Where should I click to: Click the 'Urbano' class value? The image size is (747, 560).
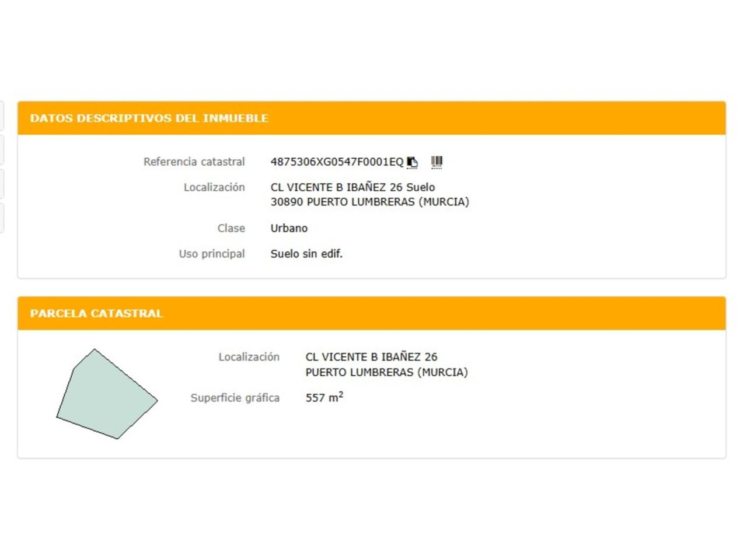coord(289,228)
